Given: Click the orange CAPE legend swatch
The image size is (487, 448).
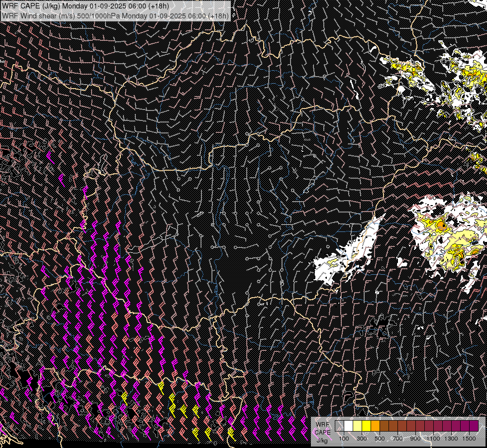Looking at the screenshot, I should (375, 426).
